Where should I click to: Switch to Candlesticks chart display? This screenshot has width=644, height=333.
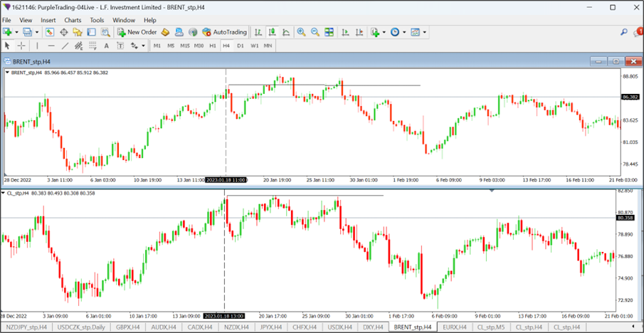pos(272,31)
